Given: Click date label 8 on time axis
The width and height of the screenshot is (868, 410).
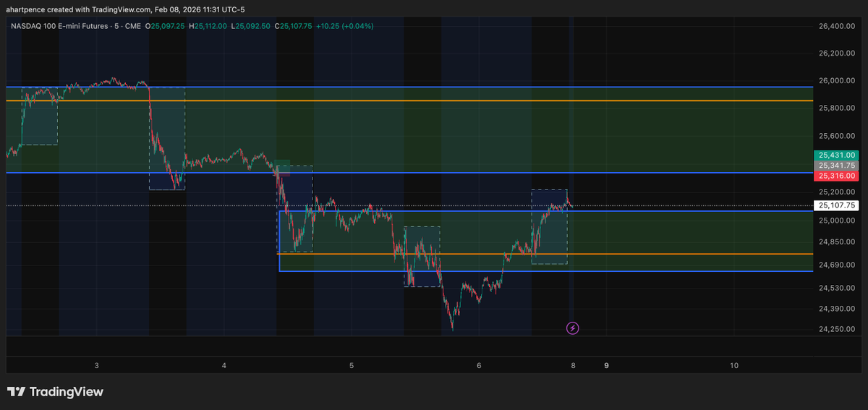Looking at the screenshot, I should coord(573,366).
